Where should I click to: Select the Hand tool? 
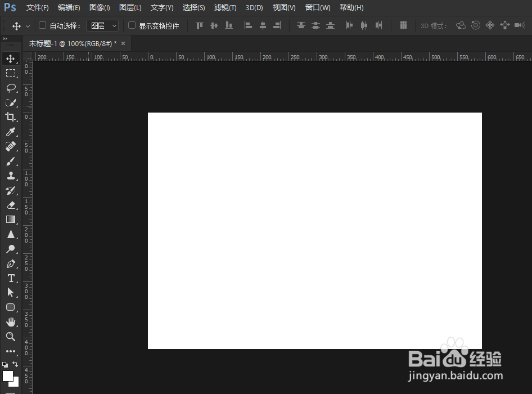point(11,321)
